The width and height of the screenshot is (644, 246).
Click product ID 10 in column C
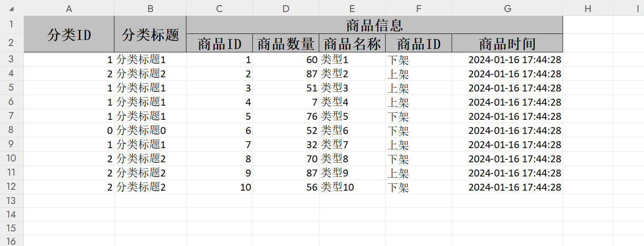pyautogui.click(x=219, y=187)
